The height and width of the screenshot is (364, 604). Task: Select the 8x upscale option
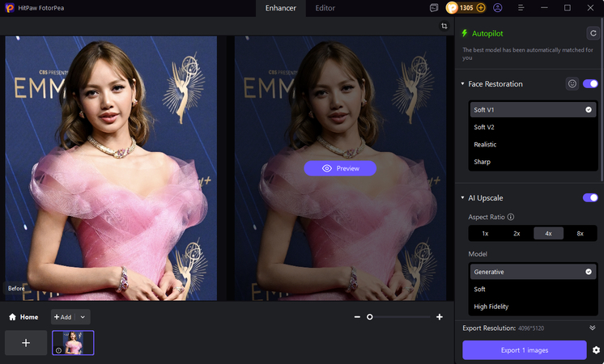point(580,233)
